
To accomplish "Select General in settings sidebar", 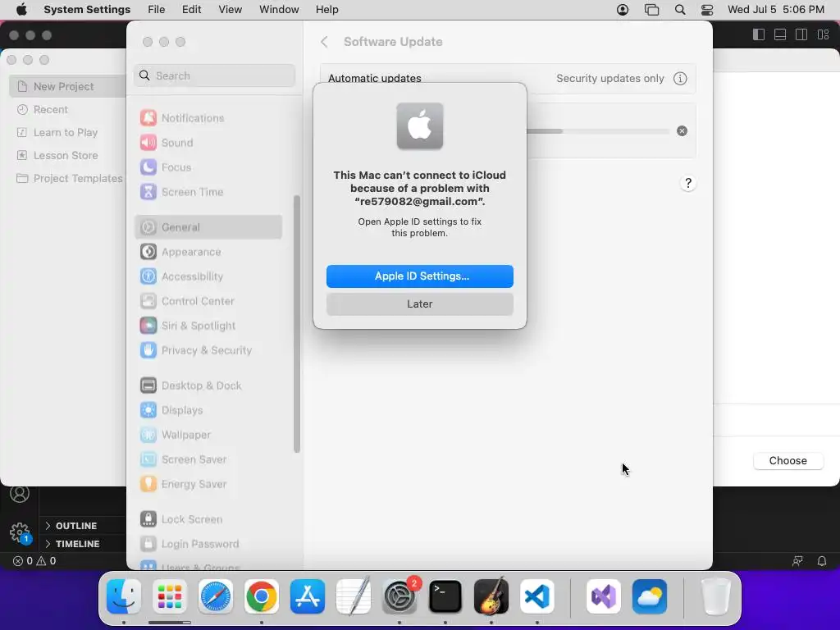I will click(x=208, y=227).
